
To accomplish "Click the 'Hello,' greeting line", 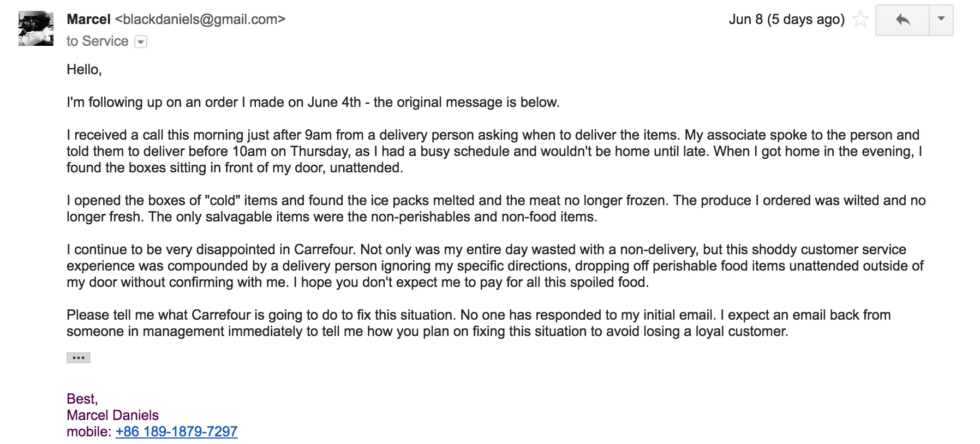I will [x=84, y=69].
